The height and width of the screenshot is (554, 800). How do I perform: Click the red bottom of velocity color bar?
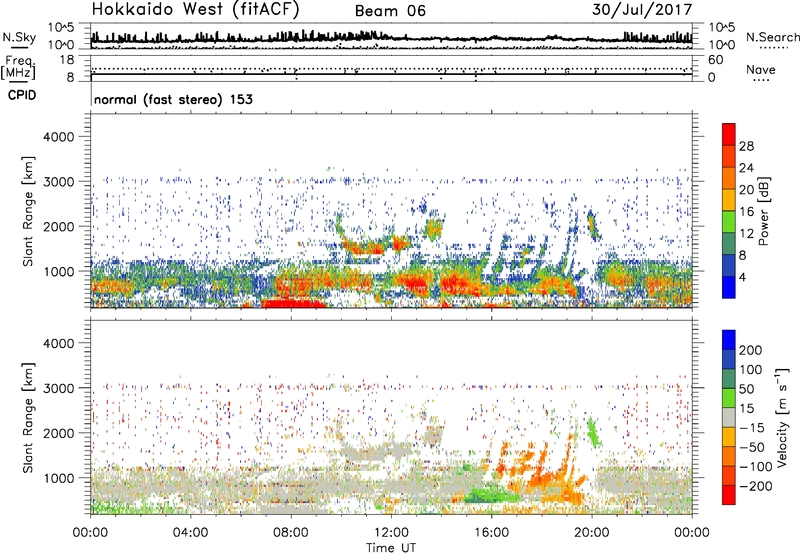click(729, 495)
